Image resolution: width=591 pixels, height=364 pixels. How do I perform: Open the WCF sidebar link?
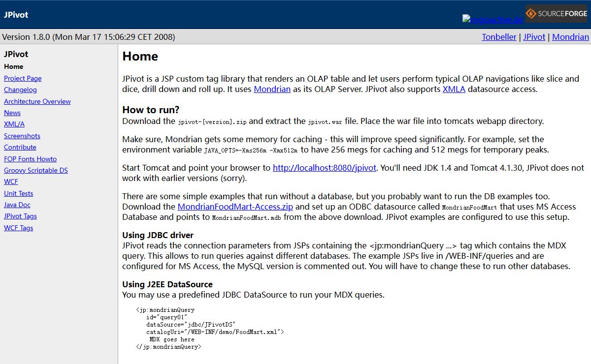[x=11, y=182]
